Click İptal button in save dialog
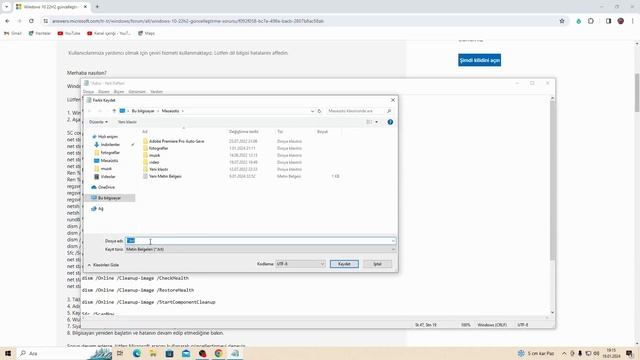 377,264
